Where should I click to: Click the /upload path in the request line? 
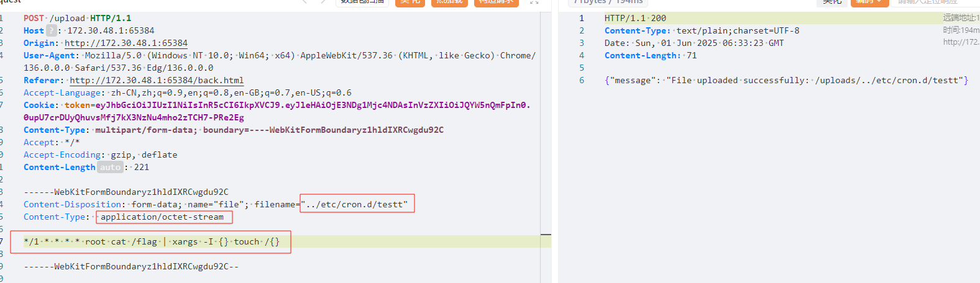tap(67, 18)
